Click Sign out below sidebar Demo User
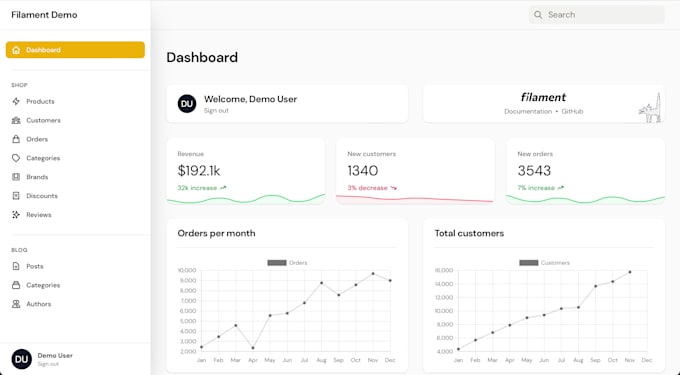Screen dimensions: 680x375 (48, 364)
